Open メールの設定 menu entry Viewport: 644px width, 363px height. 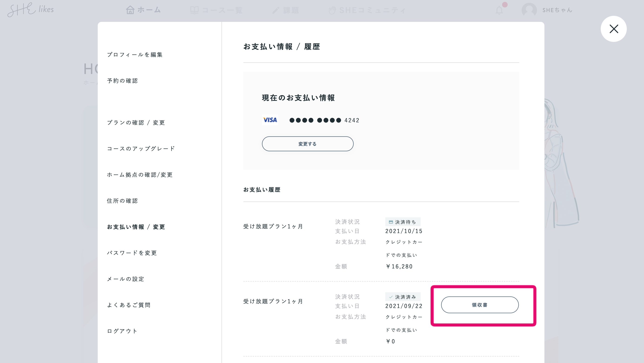pos(125,279)
